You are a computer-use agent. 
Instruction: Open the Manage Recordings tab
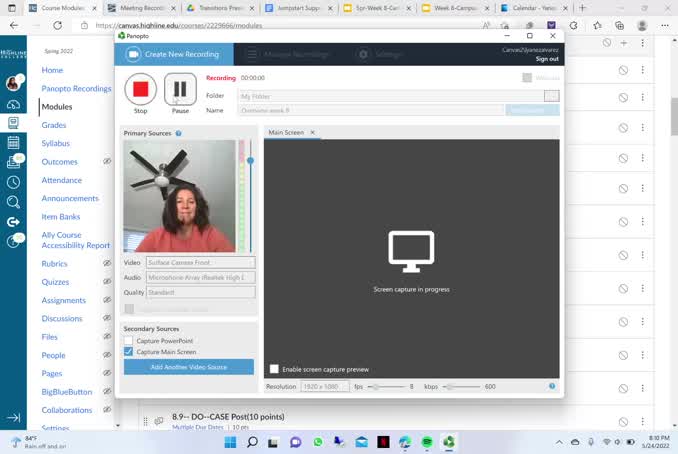click(x=288, y=54)
